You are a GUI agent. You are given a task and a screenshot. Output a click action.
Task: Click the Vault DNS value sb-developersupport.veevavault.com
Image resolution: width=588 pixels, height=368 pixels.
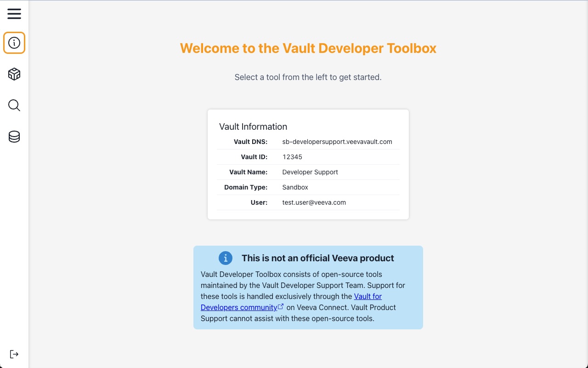(337, 142)
